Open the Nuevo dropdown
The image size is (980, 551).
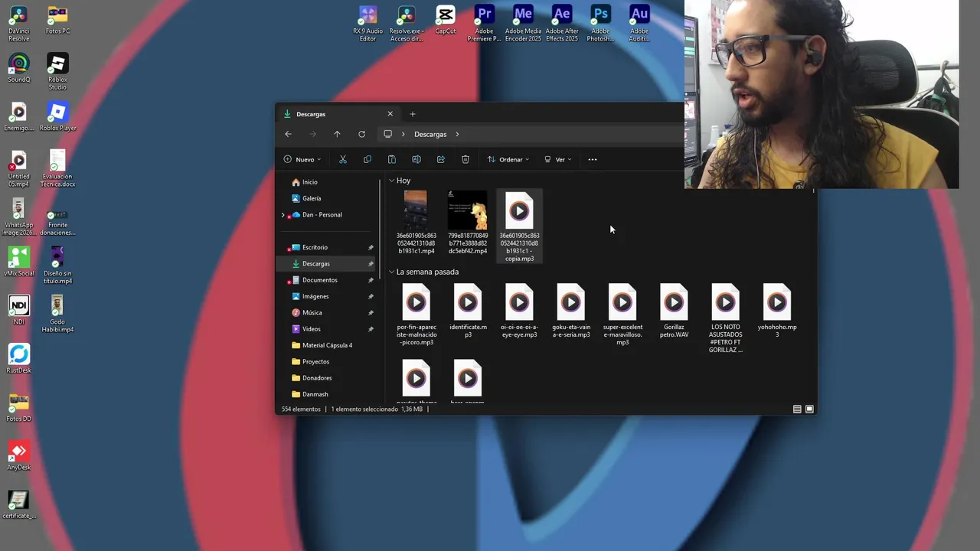click(302, 159)
